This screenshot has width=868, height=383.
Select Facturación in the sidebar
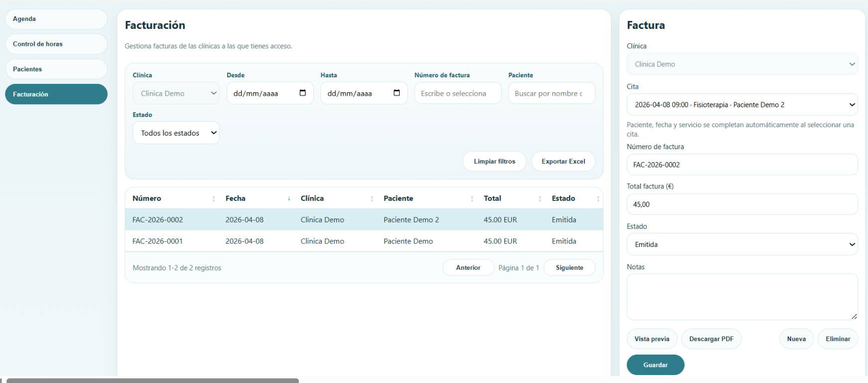coord(56,94)
